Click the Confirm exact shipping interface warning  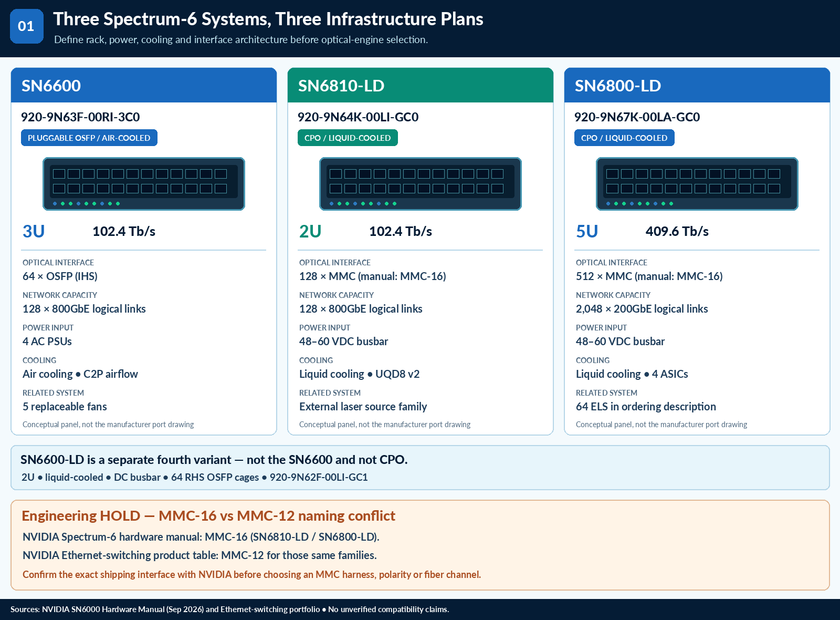(x=251, y=574)
